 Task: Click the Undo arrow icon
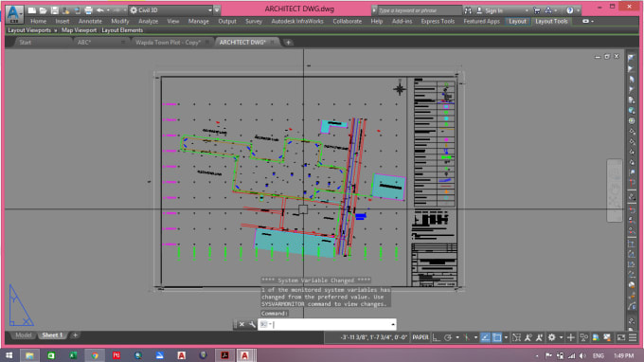tap(99, 10)
